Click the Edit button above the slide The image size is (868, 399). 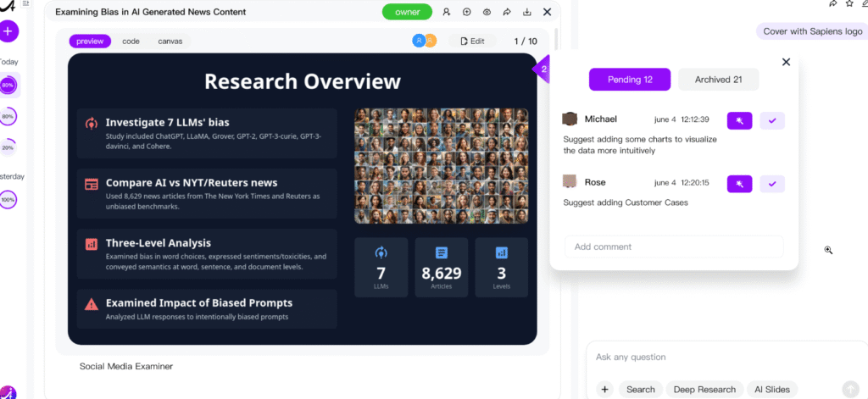pyautogui.click(x=472, y=41)
